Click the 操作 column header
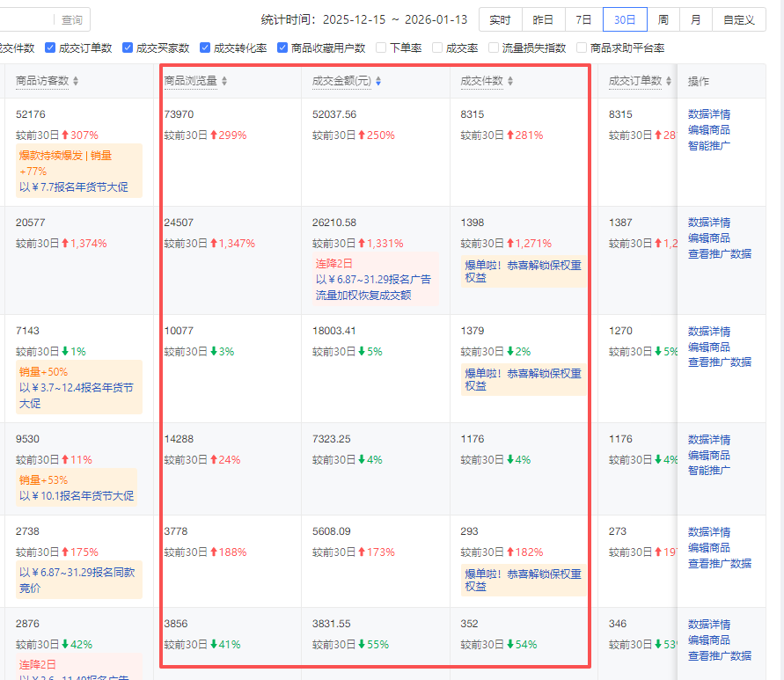The height and width of the screenshot is (680, 784). [699, 82]
